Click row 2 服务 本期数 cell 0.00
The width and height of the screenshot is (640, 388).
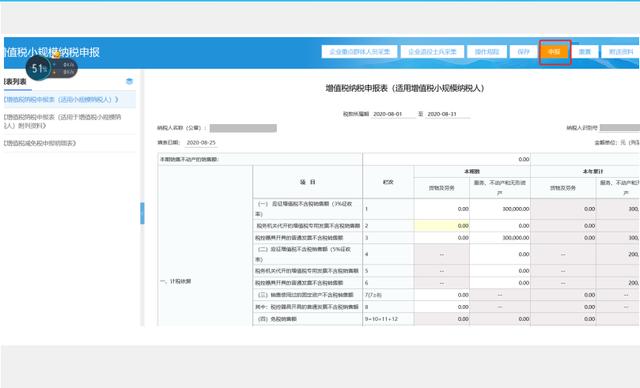(500, 226)
